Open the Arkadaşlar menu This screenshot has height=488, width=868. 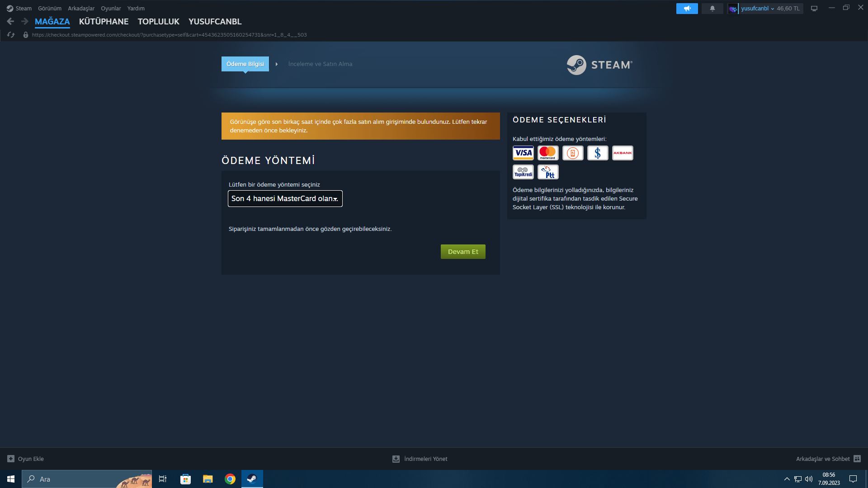(81, 9)
